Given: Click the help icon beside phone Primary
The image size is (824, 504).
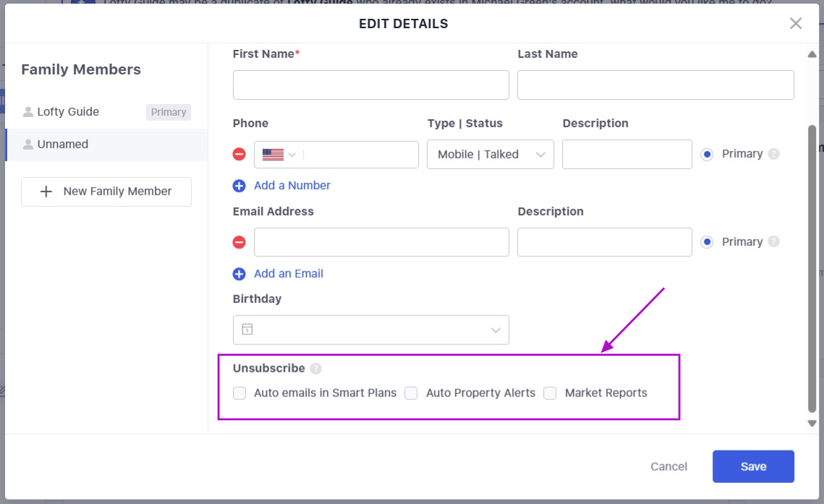Looking at the screenshot, I should [774, 154].
